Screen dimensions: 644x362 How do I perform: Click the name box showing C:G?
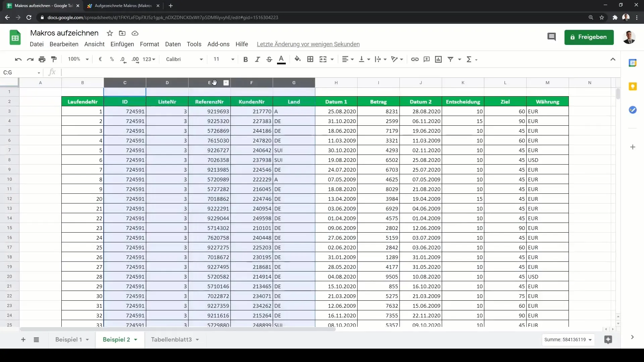[22, 72]
